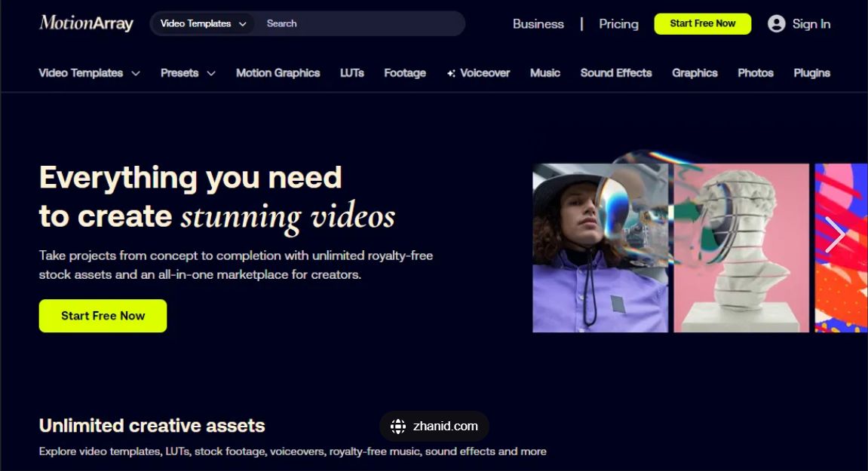Expand the Video Templates nav menu chevron
The width and height of the screenshot is (868, 471).
136,73
